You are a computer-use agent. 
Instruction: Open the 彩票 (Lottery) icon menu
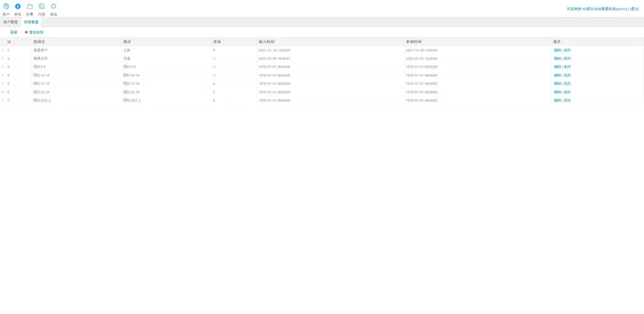point(30,7)
